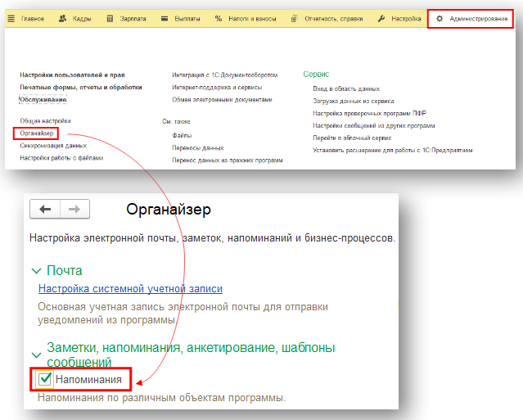Click the wrench icon for Настройка
The height and width of the screenshot is (420, 523).
[x=381, y=18]
